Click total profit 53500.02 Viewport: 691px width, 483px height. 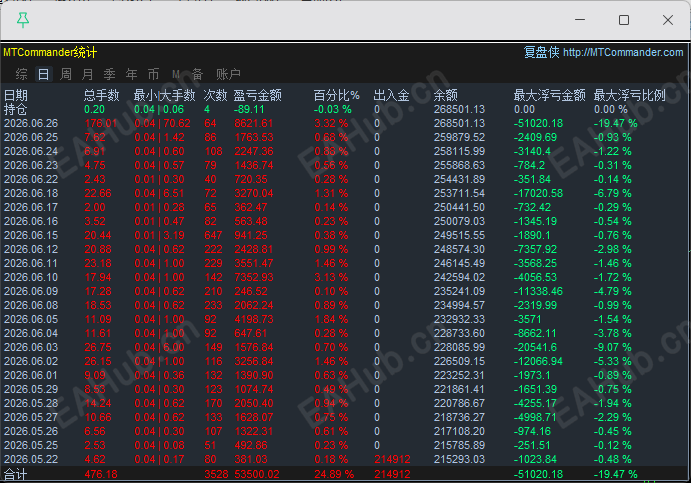(257, 475)
